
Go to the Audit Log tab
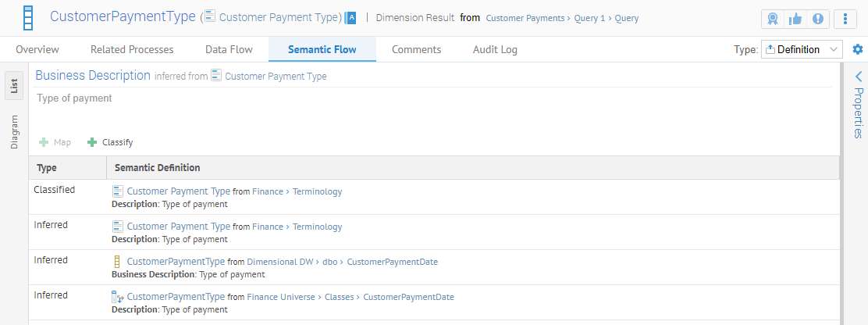click(495, 49)
